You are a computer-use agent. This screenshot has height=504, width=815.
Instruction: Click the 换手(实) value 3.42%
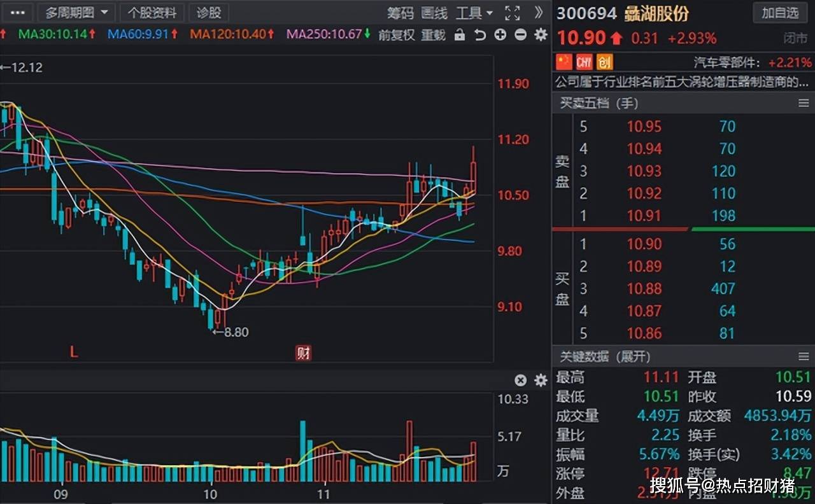(791, 454)
